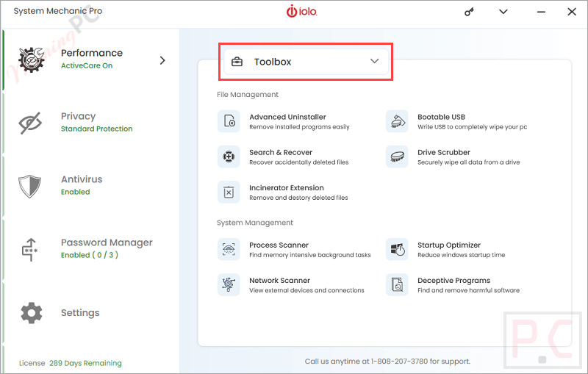Click the Deceptive Programs icon
The width and height of the screenshot is (588, 374).
[397, 284]
